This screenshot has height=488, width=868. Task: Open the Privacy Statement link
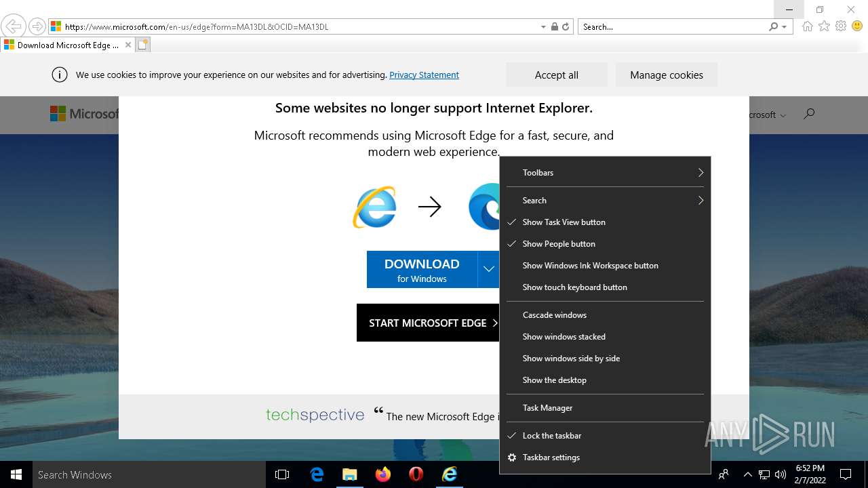[424, 75]
